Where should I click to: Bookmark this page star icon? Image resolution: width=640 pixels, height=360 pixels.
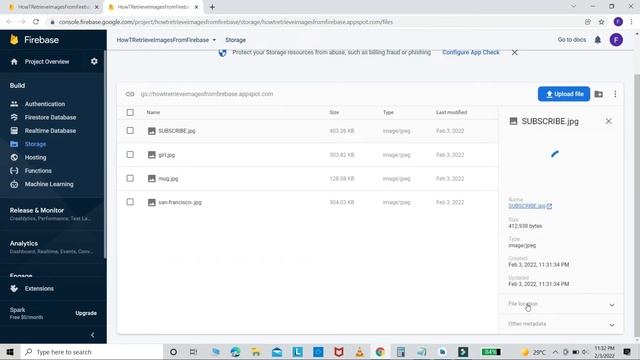tap(601, 22)
